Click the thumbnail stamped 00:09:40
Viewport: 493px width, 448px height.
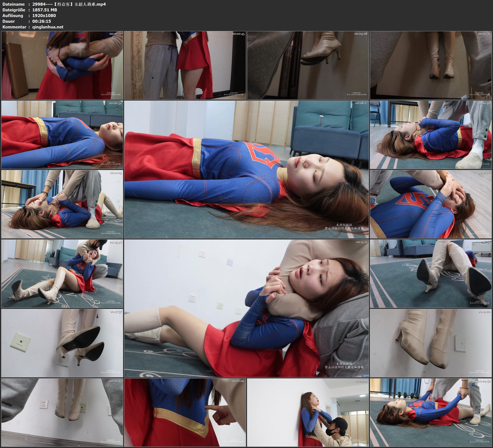pos(431,135)
